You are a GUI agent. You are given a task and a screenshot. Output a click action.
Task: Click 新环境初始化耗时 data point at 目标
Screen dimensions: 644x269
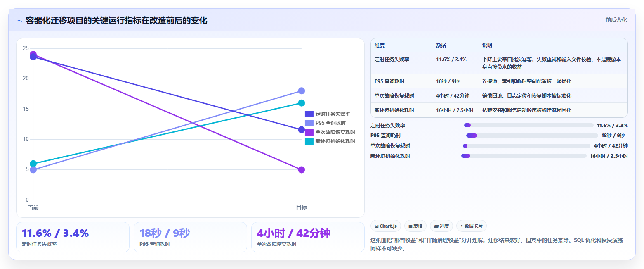pos(301,103)
